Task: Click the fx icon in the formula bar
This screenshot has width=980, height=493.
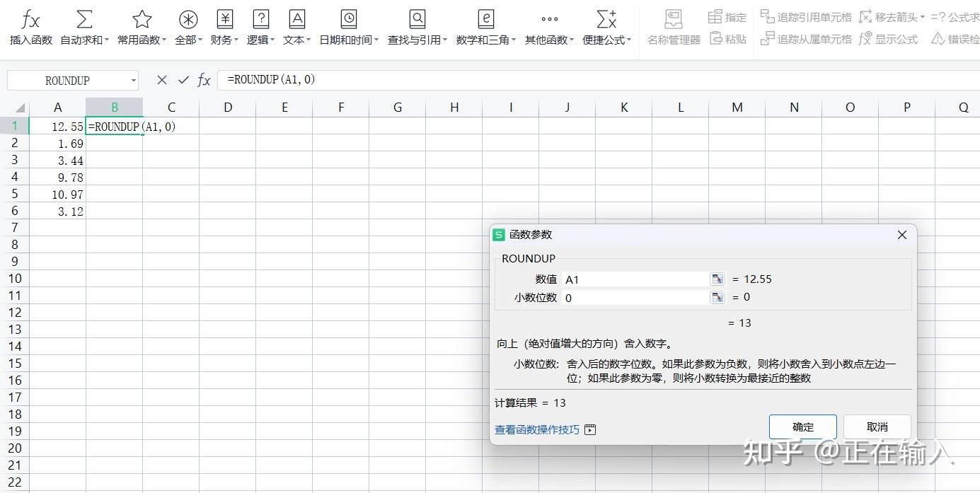Action: coord(203,80)
